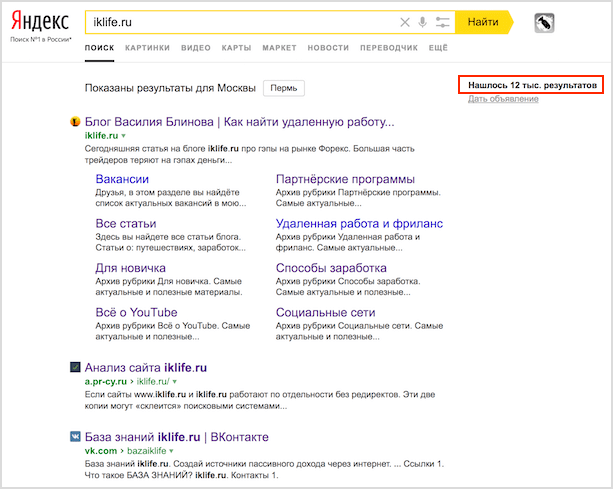The height and width of the screenshot is (489, 613).
Task: Click the snippet starting База знаний iklife.ru. Создай
Action: pyautogui.click(x=264, y=469)
